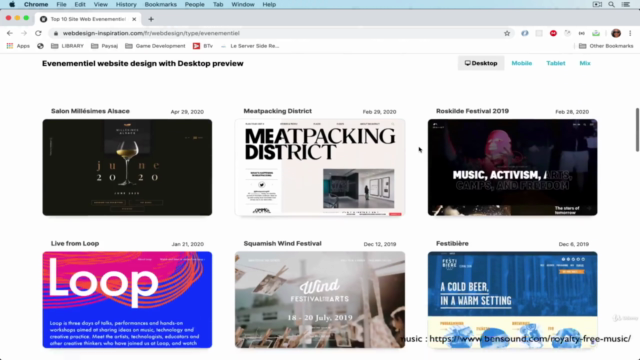Open the Roskilde Festival preview thumbnail
Screen dimensions: 640x360
[513, 167]
